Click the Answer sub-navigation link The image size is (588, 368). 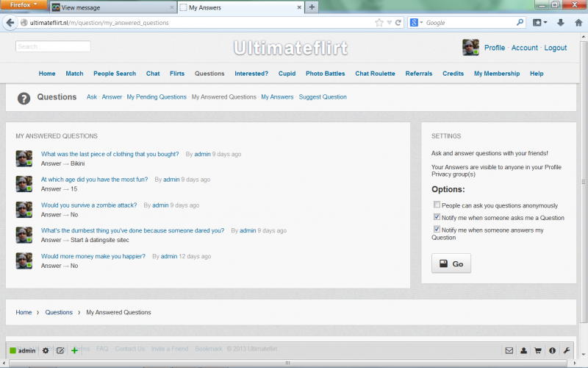pyautogui.click(x=112, y=97)
